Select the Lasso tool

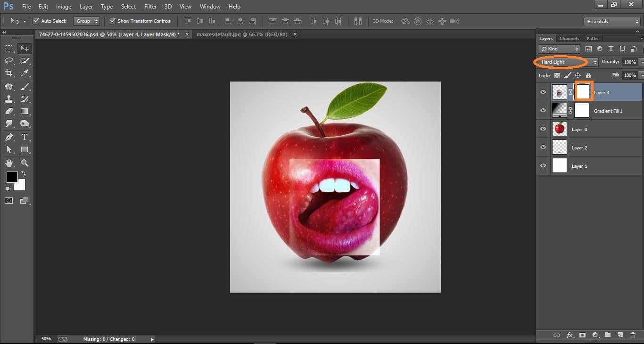click(8, 60)
